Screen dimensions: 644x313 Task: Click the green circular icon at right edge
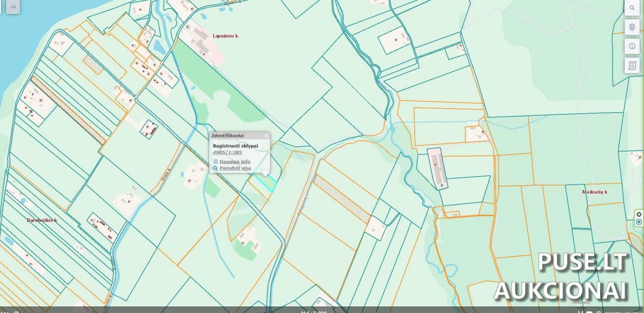coord(639,222)
